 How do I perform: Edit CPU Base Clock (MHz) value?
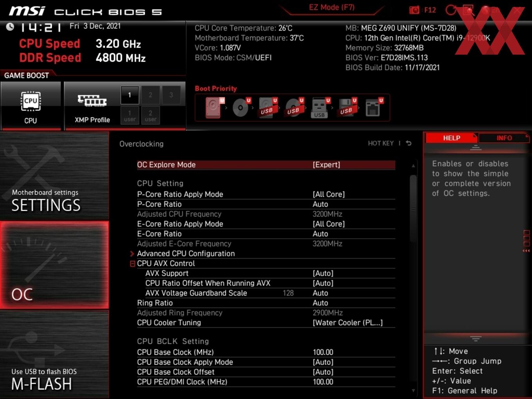tap(323, 352)
